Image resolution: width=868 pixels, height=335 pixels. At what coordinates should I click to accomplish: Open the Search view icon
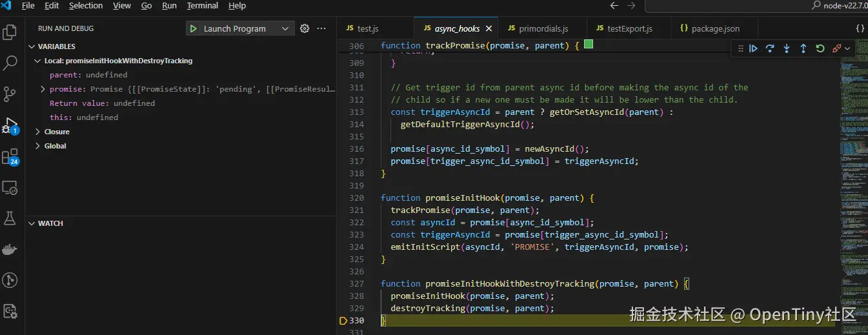tap(10, 63)
